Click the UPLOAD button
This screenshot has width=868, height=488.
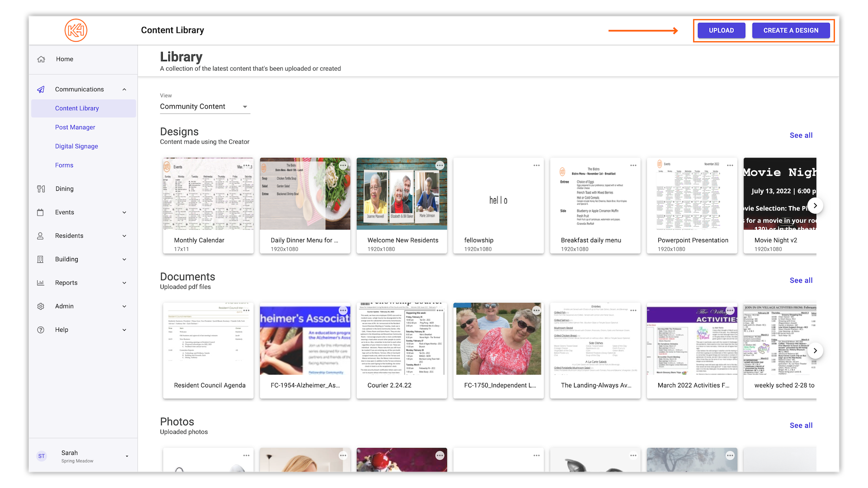pos(721,30)
